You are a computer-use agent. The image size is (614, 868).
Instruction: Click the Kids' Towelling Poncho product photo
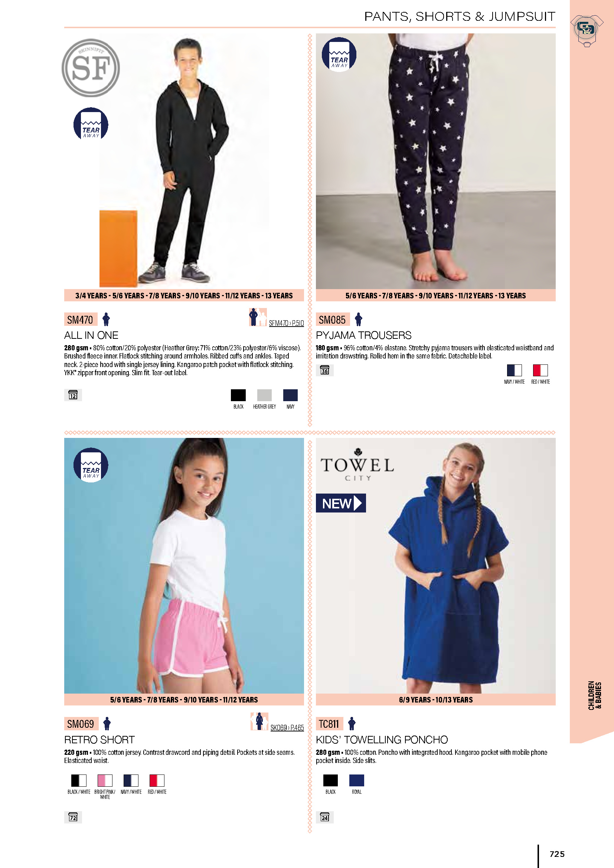[435, 566]
